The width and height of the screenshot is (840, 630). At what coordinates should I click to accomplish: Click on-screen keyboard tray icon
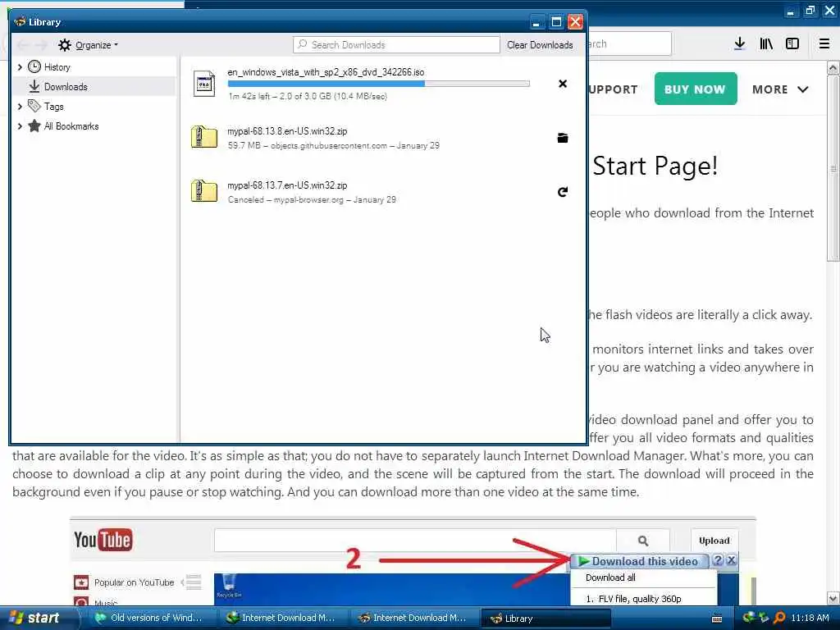pyautogui.click(x=717, y=619)
